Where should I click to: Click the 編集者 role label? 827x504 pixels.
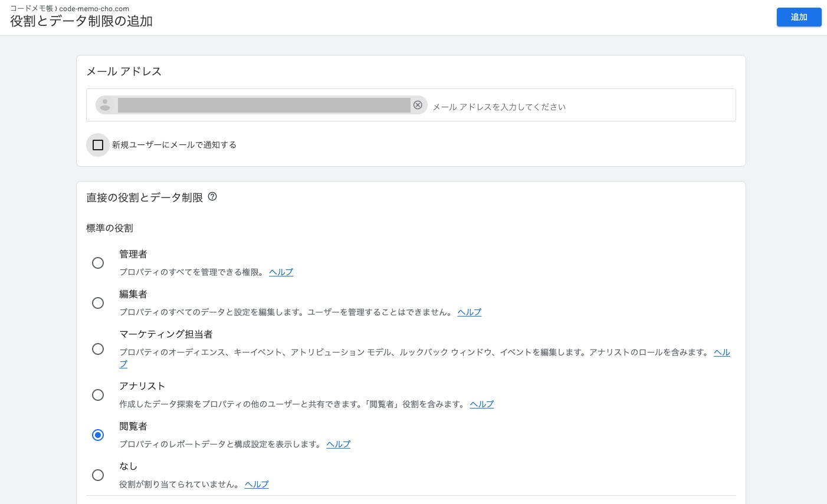coord(133,294)
